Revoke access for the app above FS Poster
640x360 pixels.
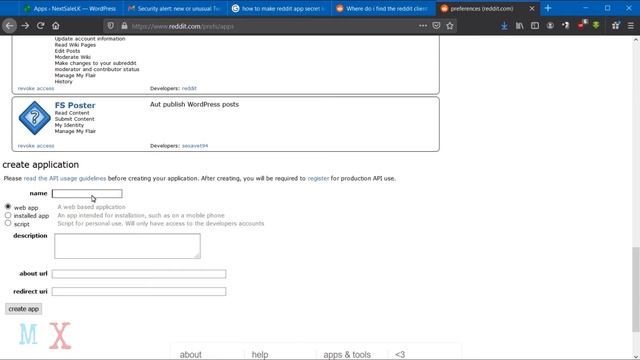36,89
